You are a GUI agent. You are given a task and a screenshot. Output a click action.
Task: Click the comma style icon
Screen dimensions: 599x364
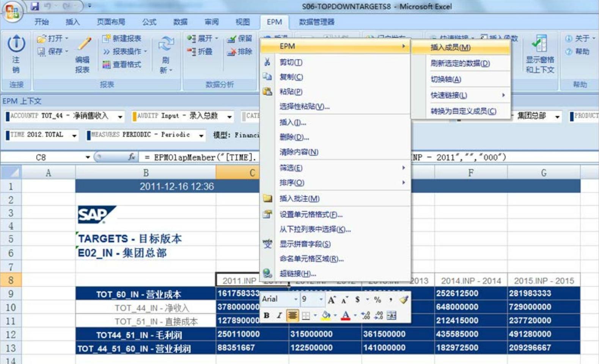point(391,300)
